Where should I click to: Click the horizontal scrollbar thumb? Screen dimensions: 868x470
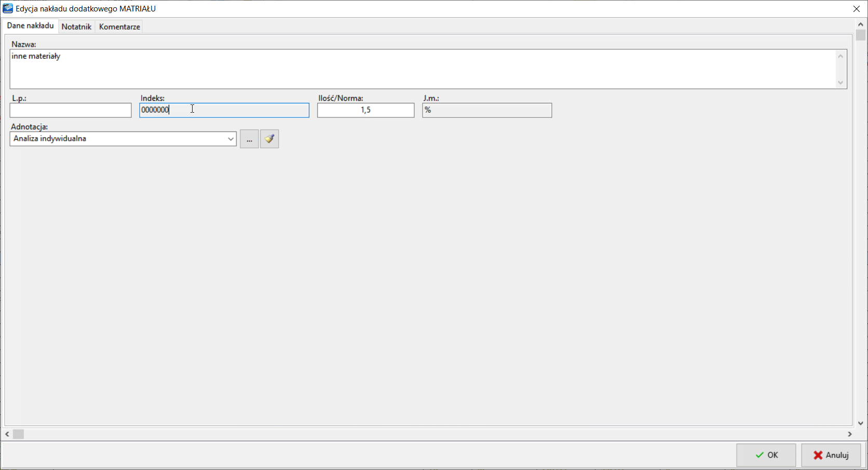pos(19,434)
